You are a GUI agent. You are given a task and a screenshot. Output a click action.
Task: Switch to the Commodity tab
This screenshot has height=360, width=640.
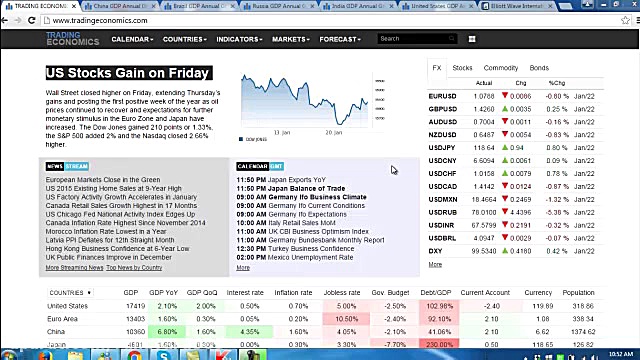(x=500, y=68)
